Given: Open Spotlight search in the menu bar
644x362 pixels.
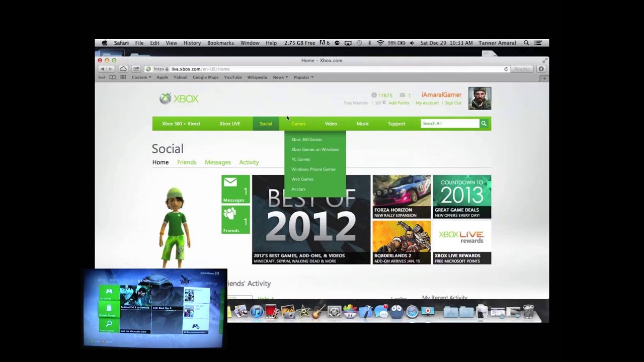Looking at the screenshot, I should click(x=526, y=43).
